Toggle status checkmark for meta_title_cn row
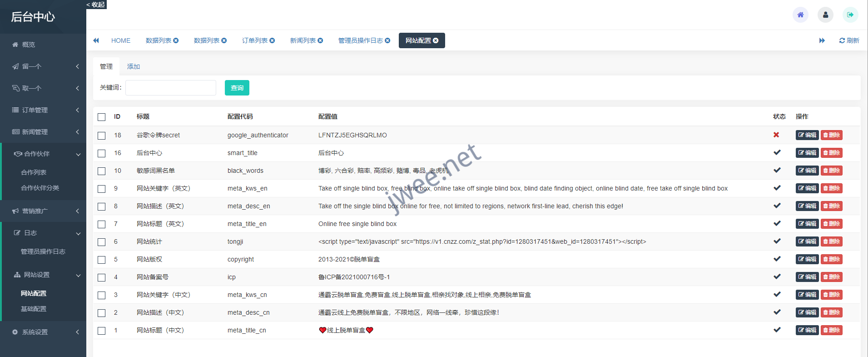The image size is (868, 357). [x=777, y=330]
